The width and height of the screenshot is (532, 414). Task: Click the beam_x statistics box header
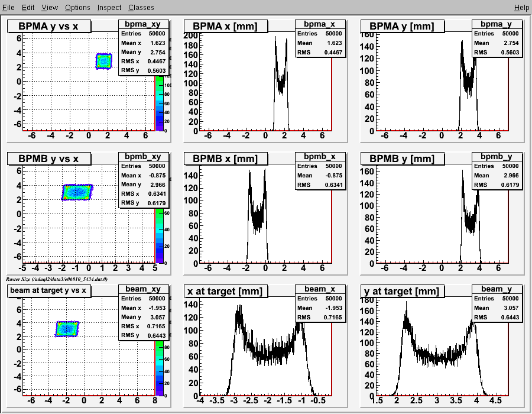click(320, 289)
